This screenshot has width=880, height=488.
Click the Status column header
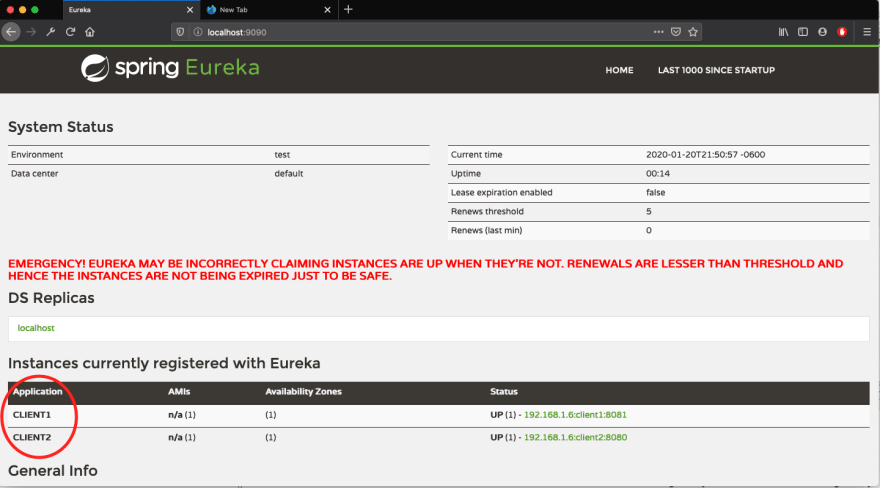[x=503, y=392]
